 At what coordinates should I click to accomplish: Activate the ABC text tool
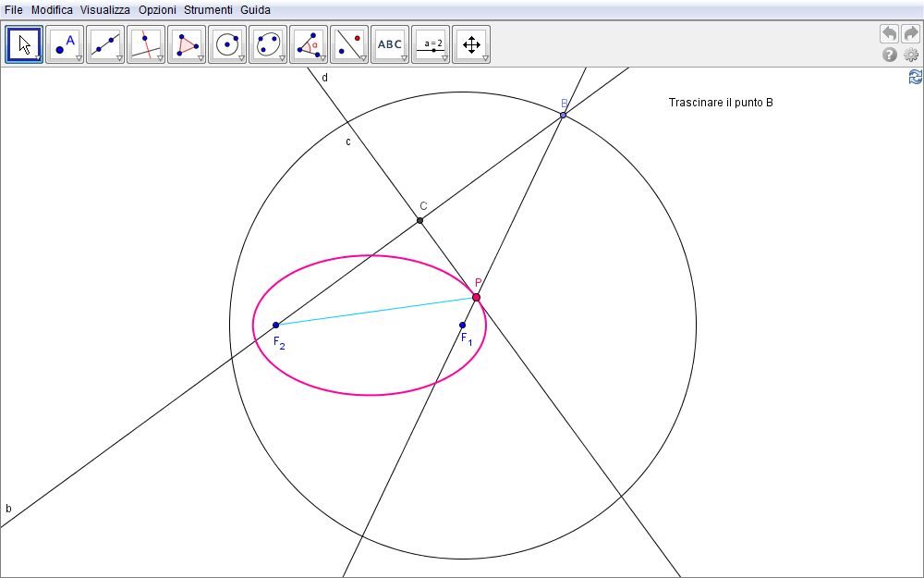click(x=390, y=43)
